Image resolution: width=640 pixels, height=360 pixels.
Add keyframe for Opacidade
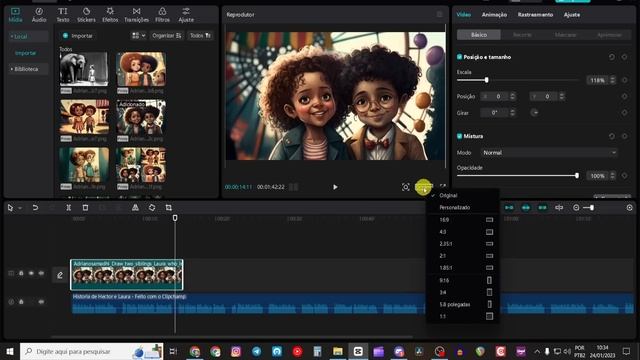(624, 176)
